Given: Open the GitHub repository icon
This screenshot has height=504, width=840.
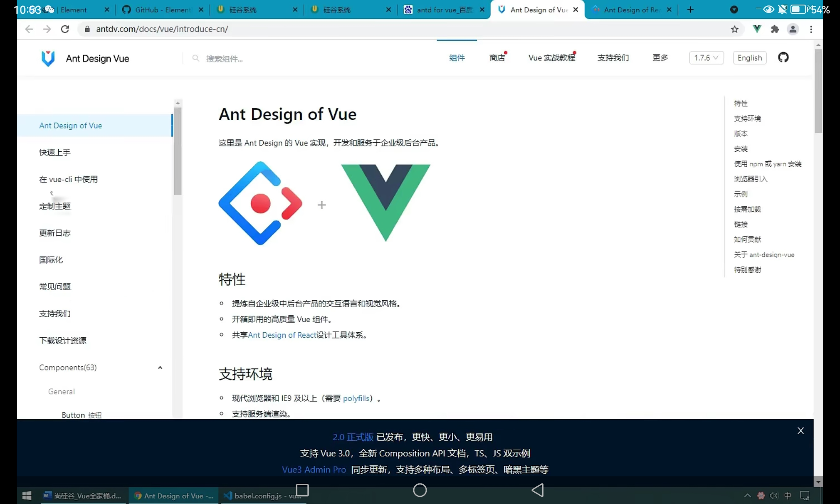Looking at the screenshot, I should click(x=783, y=58).
